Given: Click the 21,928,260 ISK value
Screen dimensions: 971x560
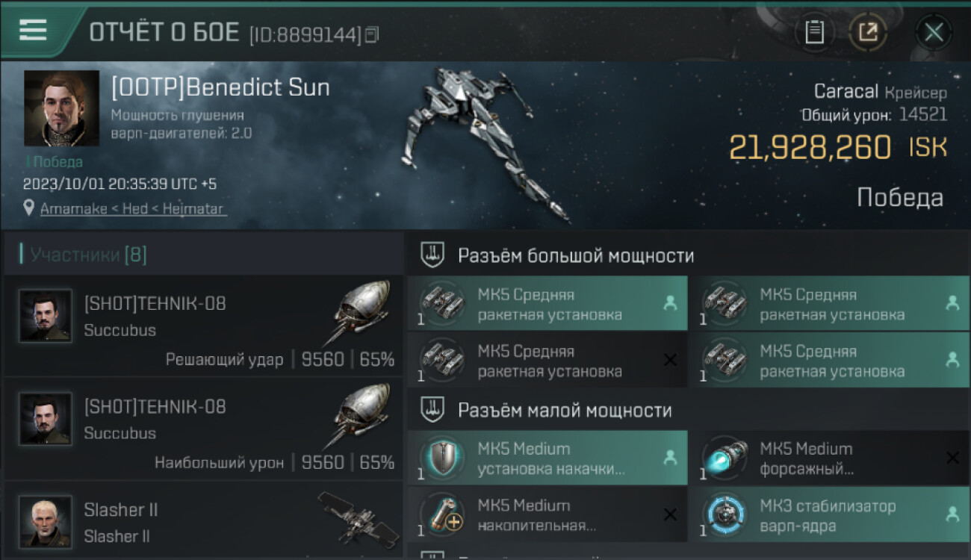Looking at the screenshot, I should [x=838, y=148].
